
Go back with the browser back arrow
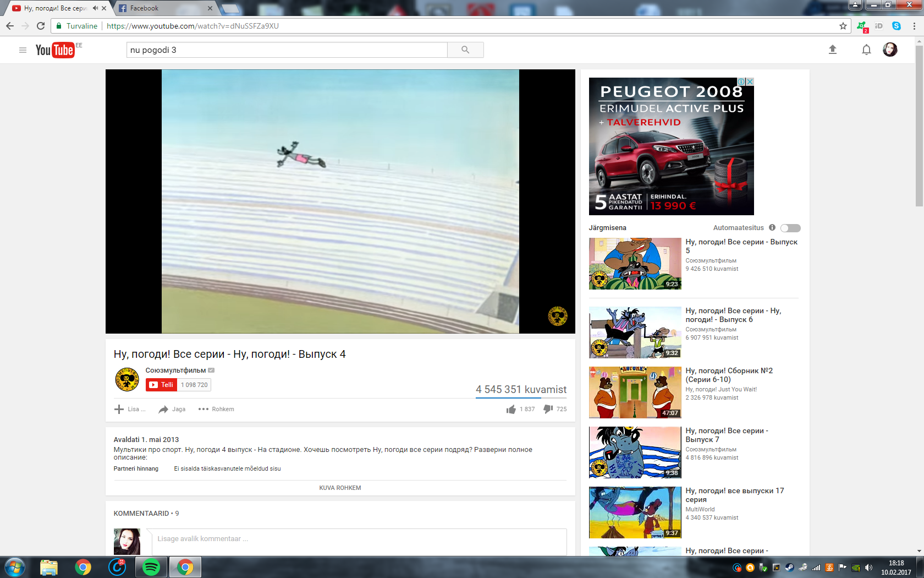pos(9,26)
